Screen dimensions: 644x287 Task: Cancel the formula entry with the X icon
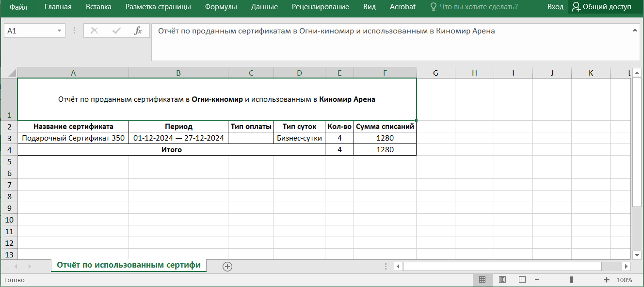[94, 31]
